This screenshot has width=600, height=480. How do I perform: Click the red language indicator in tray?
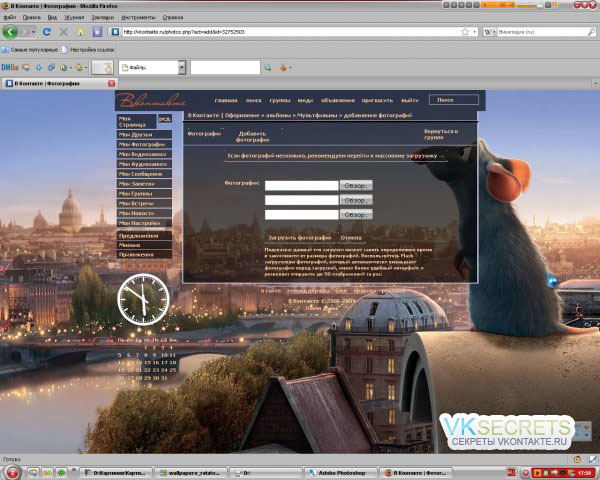511,473
